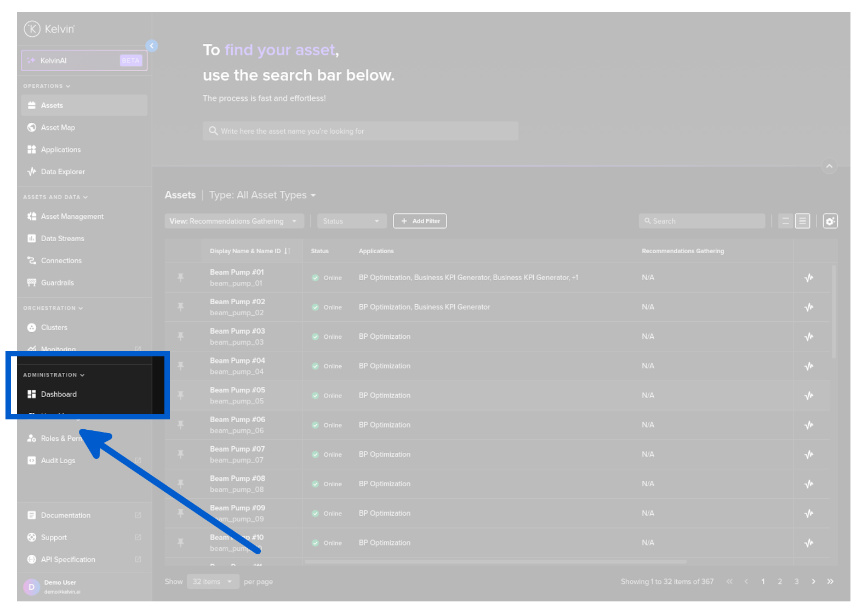Click the Beam Pump #03 asset name
This screenshot has height=614, width=868.
point(237,331)
